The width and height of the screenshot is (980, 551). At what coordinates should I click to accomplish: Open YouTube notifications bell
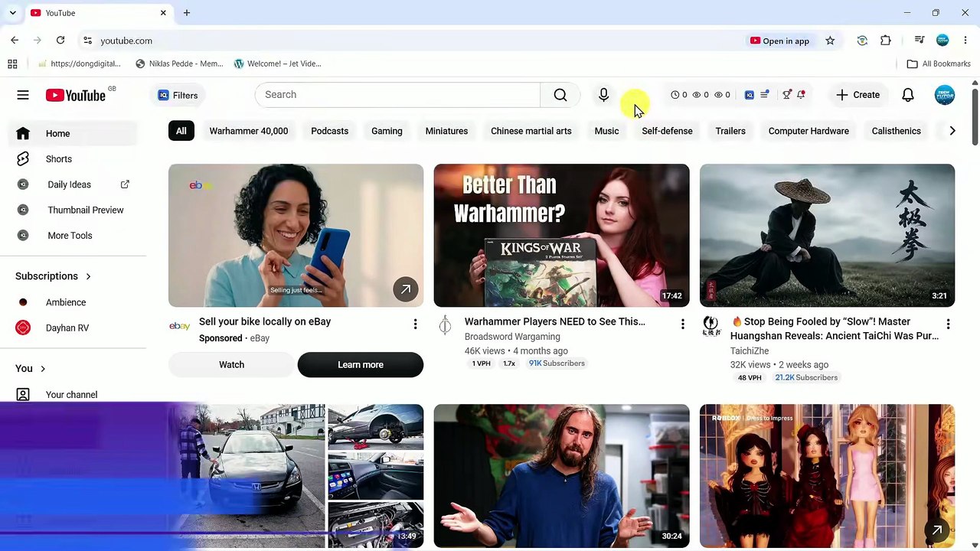(907, 95)
